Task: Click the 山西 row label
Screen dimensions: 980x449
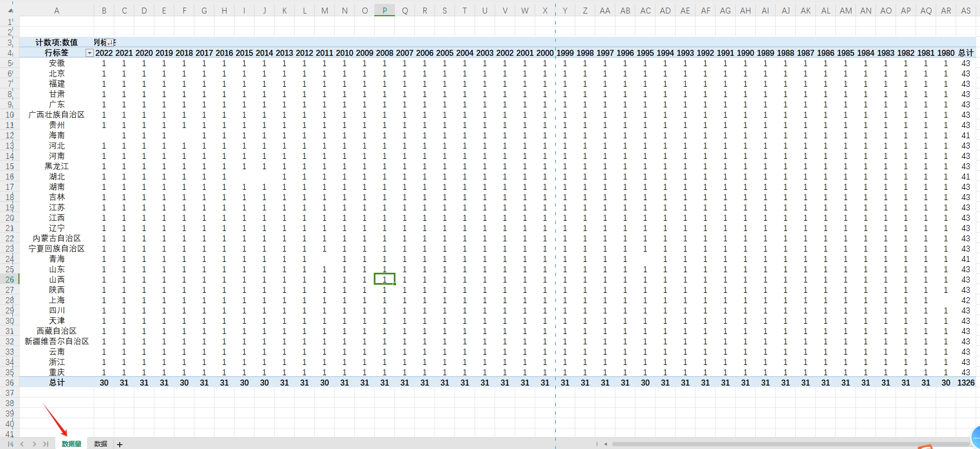Action: [x=56, y=279]
